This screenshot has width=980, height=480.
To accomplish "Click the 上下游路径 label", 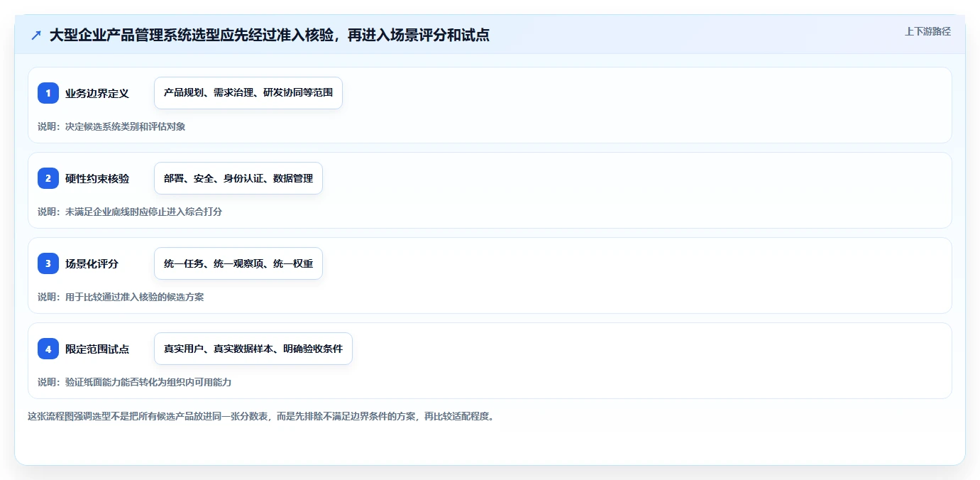I will (x=927, y=31).
